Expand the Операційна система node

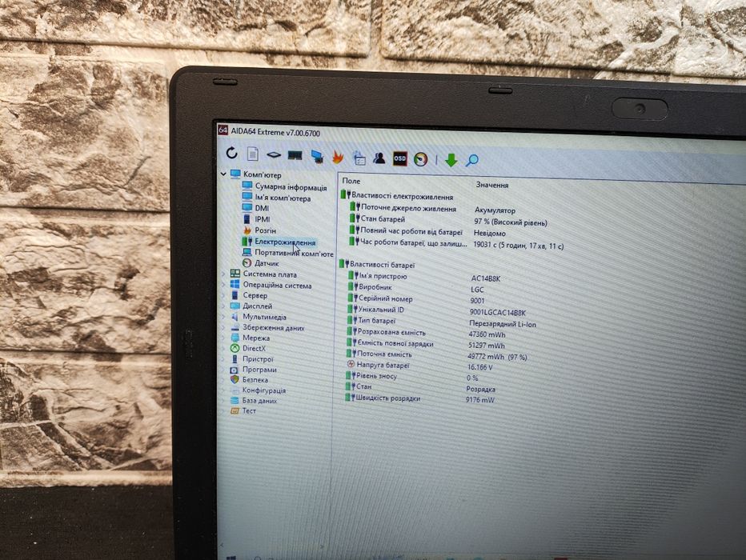pyautogui.click(x=223, y=284)
